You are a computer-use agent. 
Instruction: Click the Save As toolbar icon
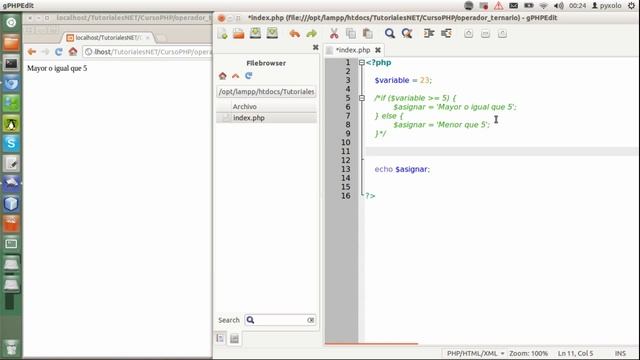(272, 33)
